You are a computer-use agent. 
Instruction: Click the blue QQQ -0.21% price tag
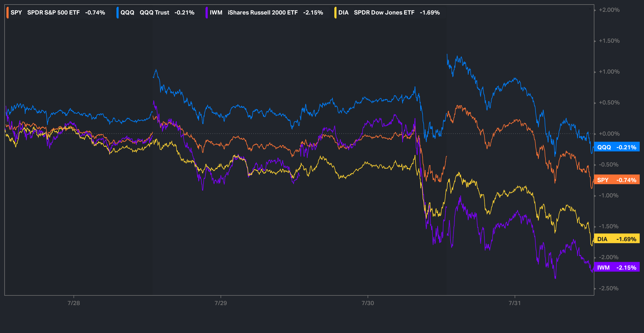coord(617,147)
